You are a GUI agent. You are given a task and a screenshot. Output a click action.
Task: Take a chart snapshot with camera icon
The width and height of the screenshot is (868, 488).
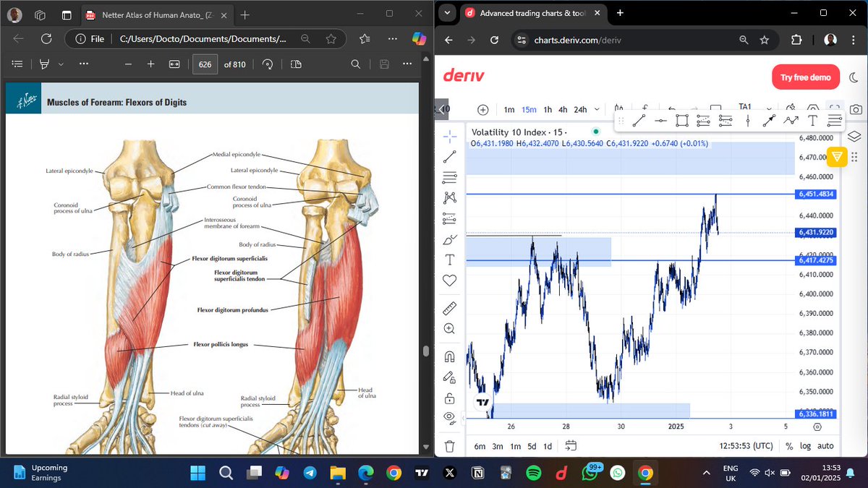(856, 109)
